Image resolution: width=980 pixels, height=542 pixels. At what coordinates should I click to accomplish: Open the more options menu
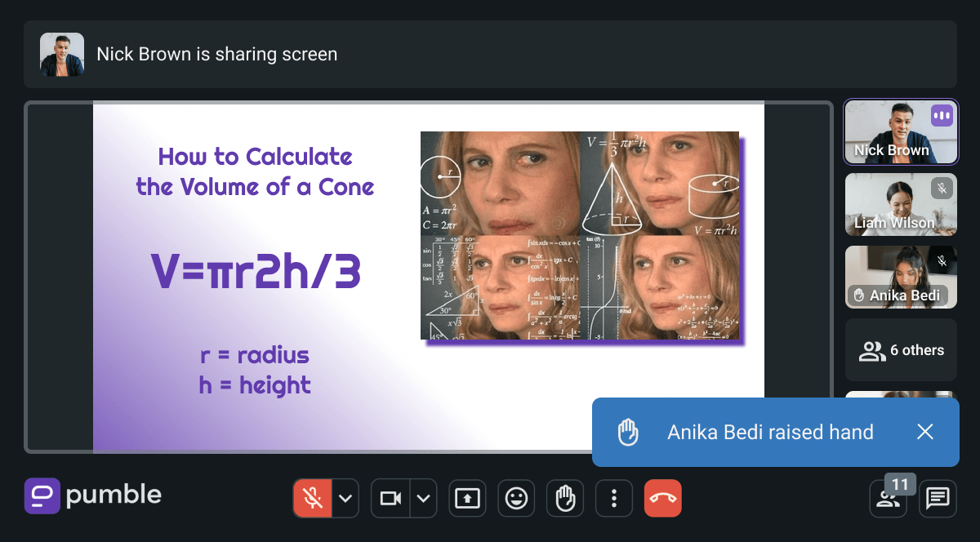pyautogui.click(x=614, y=498)
